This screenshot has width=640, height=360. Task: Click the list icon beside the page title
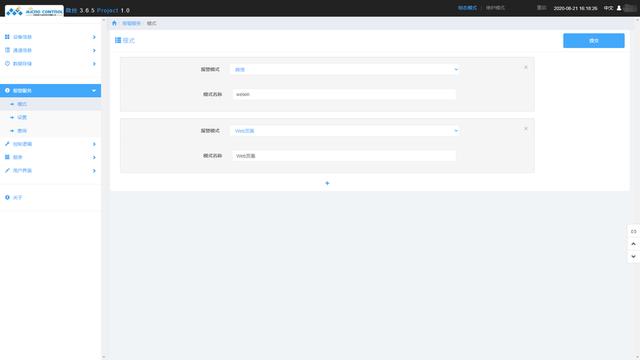point(118,40)
